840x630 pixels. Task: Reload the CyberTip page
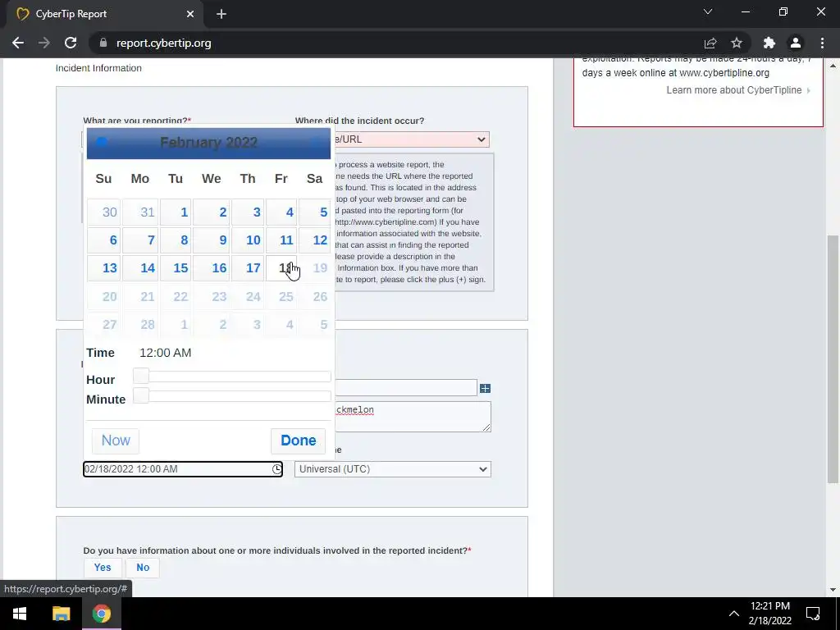[71, 43]
